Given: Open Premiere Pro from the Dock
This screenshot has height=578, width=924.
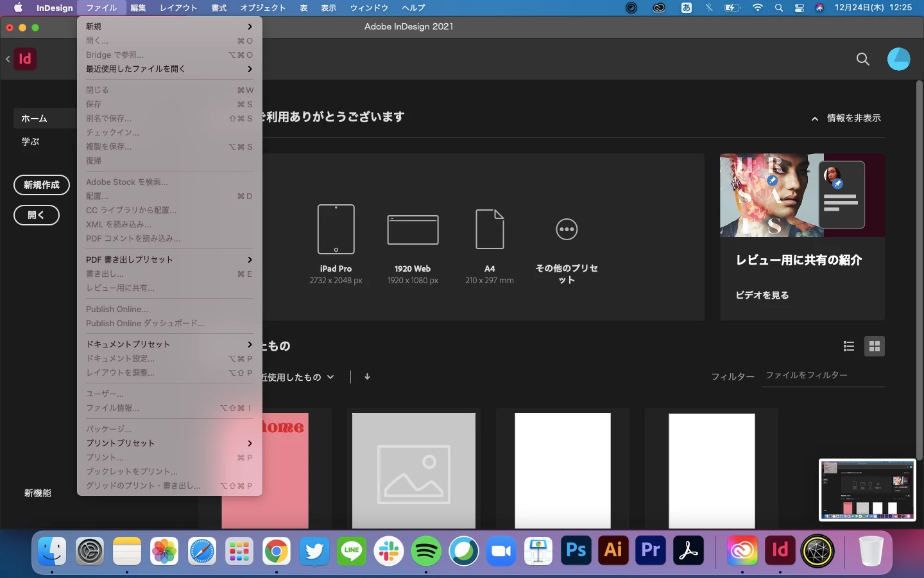Looking at the screenshot, I should pyautogui.click(x=651, y=551).
